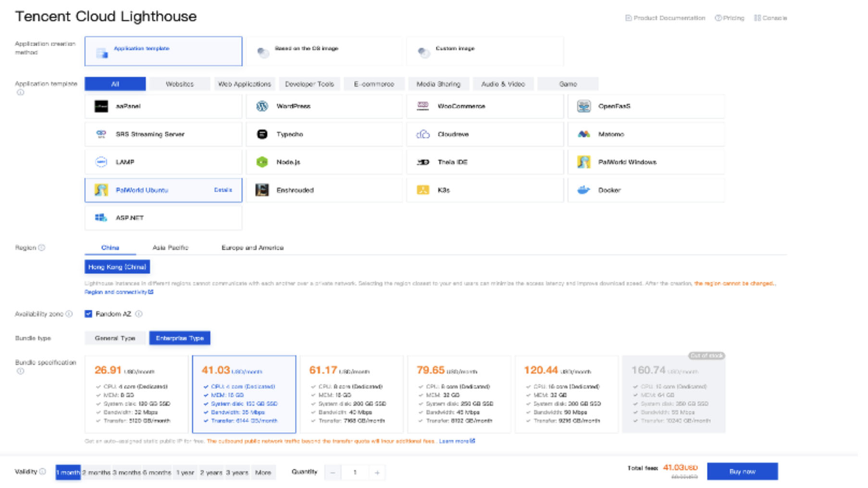Screen dimensions: 868x488
Task: Click the Typecho logo icon
Action: pyautogui.click(x=262, y=134)
